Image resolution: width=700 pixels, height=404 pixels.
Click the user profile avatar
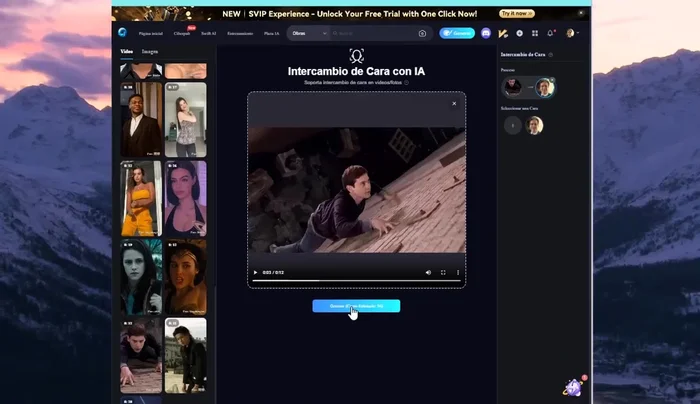(570, 33)
